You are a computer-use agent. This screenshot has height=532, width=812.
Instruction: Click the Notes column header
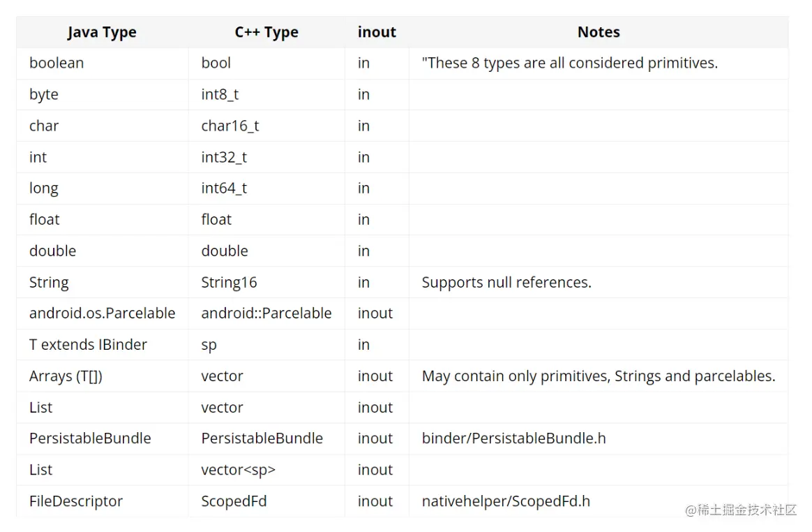pyautogui.click(x=599, y=32)
